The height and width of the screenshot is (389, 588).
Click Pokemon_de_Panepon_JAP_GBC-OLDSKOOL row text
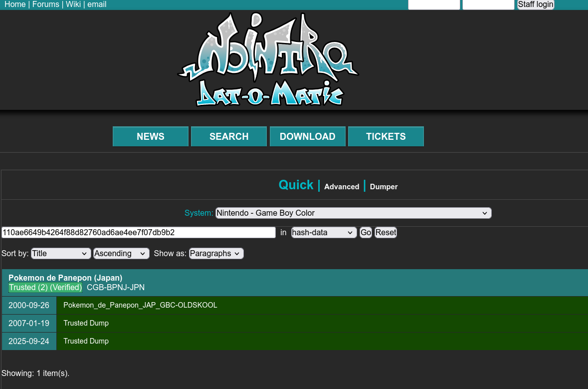tap(140, 305)
